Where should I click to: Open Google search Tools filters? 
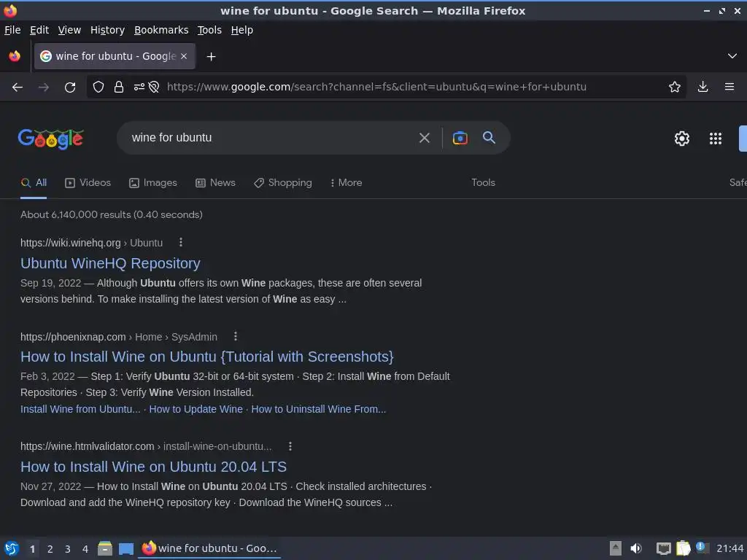[x=483, y=183]
